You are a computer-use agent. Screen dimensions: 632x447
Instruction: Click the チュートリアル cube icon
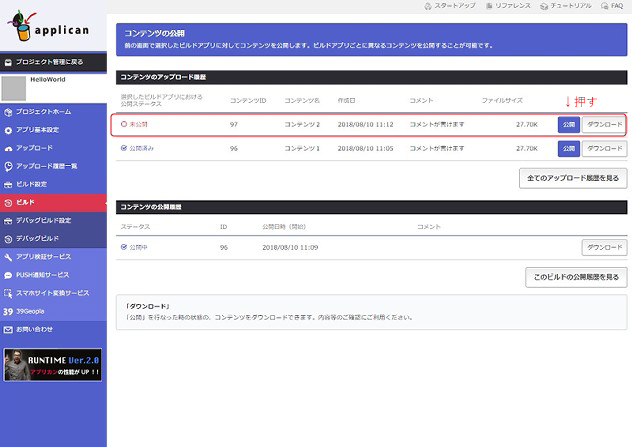[544, 6]
